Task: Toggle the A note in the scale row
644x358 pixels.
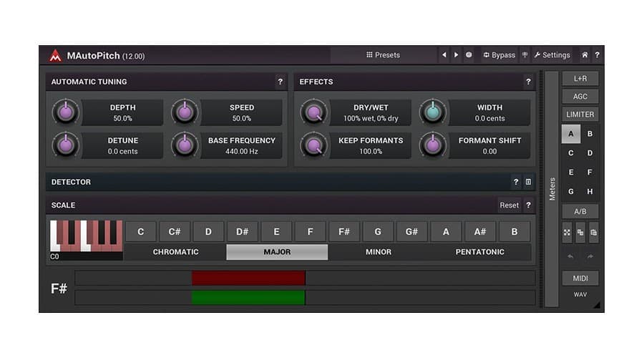Action: coord(446,232)
